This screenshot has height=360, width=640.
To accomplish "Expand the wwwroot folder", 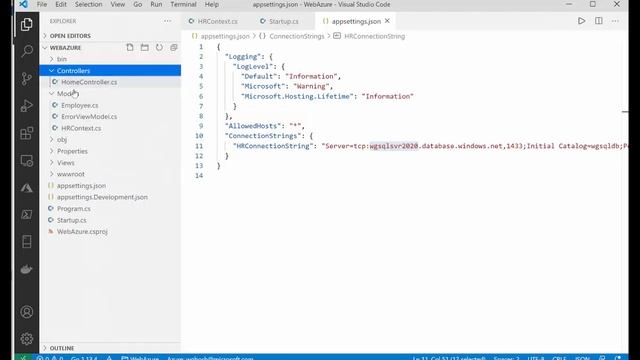I will click(x=71, y=174).
